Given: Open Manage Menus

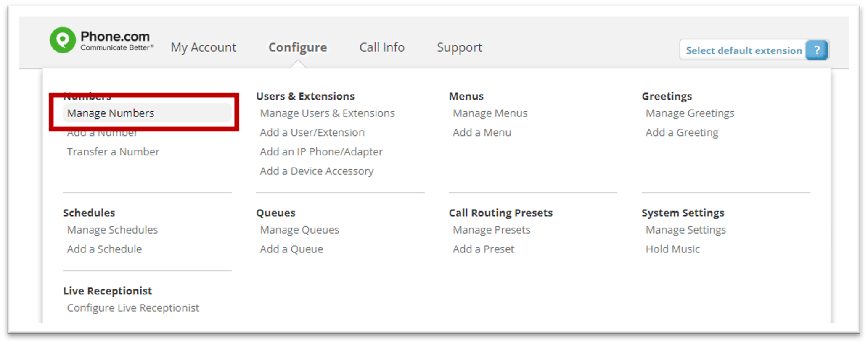Looking at the screenshot, I should [490, 113].
